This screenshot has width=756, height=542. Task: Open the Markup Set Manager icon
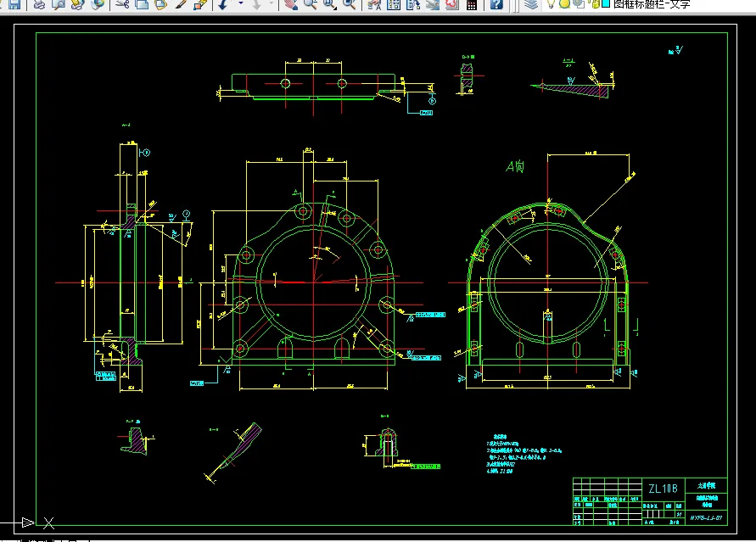click(x=451, y=4)
